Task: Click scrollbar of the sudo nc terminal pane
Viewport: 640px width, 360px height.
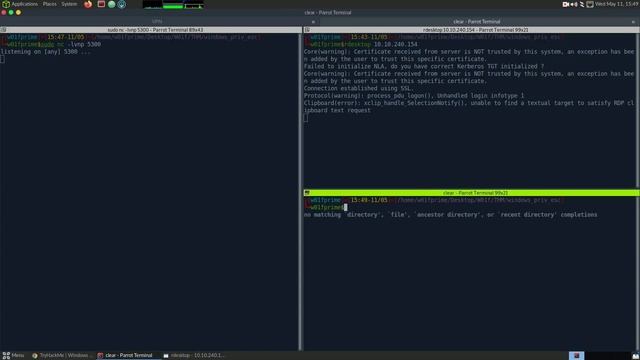Action: click(300, 191)
